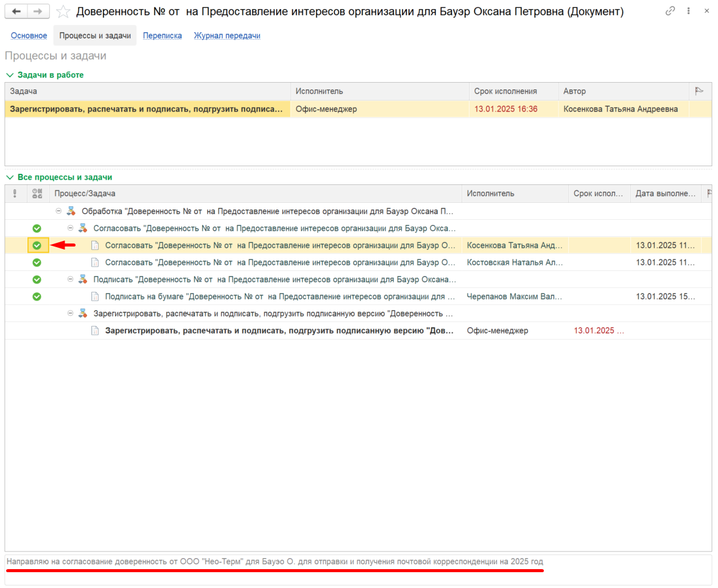This screenshot has width=718, height=588.
Task: Collapse the Задачи в работе section
Action: tap(10, 75)
